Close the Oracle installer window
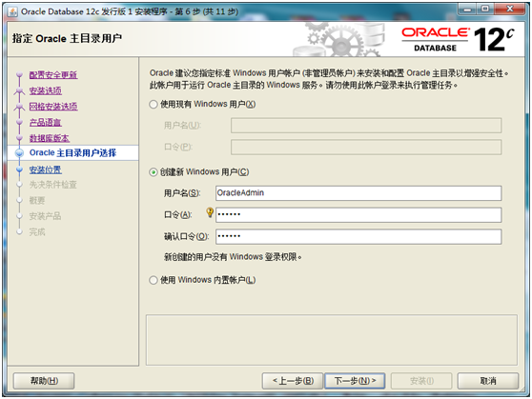This screenshot has width=532, height=399. pos(510,10)
